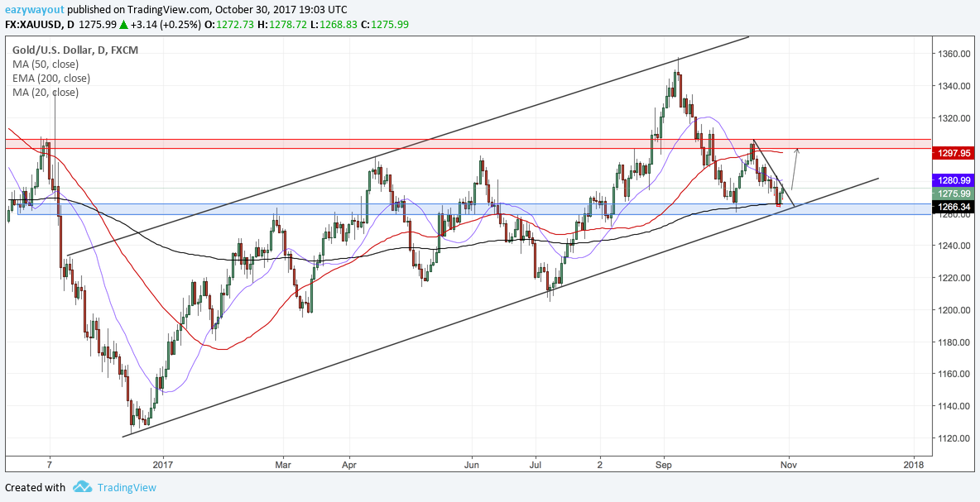Click the O:1272.73 open value in header
980x502 pixels.
(x=228, y=25)
